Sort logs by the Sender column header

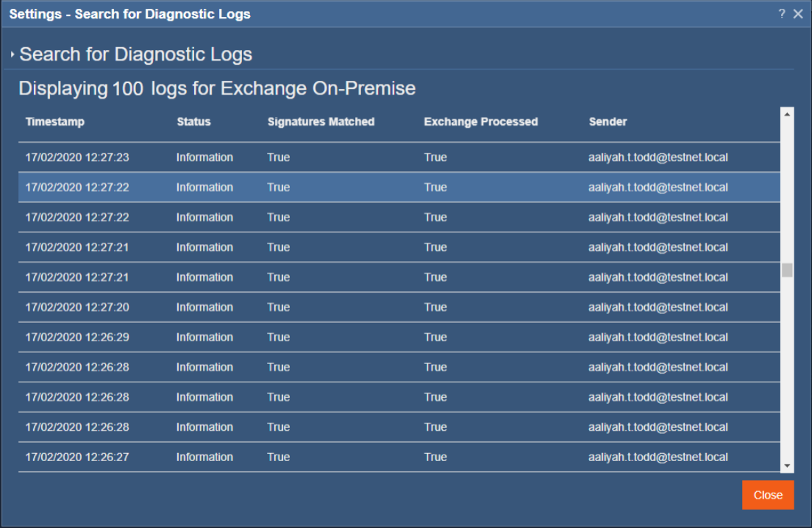[606, 121]
